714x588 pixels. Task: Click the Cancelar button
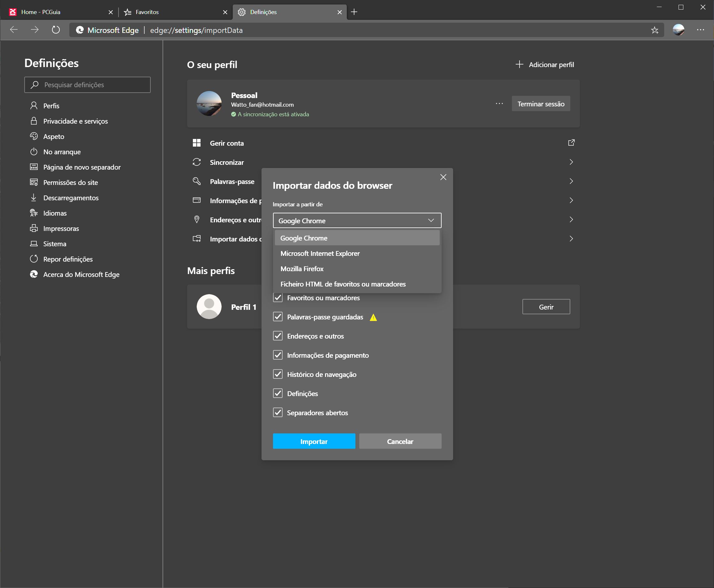(x=400, y=441)
